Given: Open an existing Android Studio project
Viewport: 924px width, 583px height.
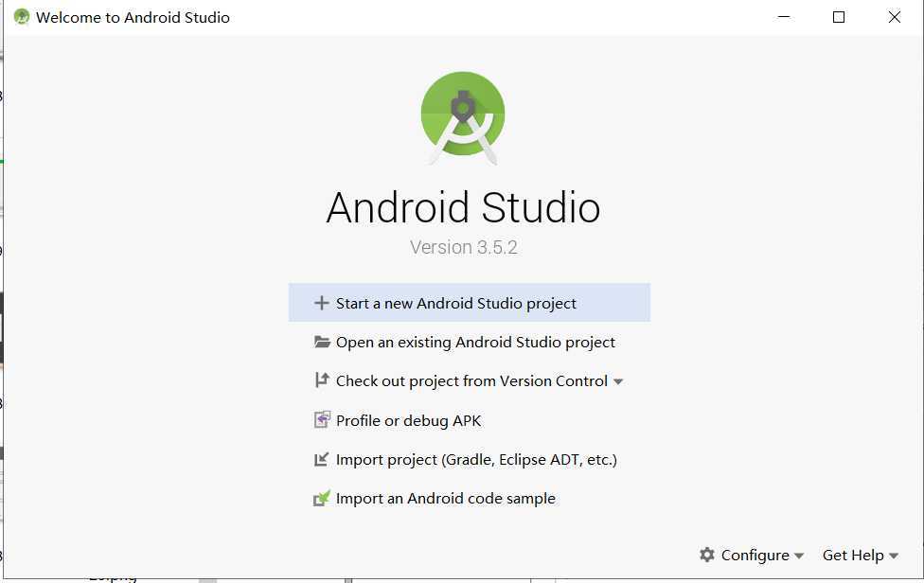Looking at the screenshot, I should click(x=469, y=342).
